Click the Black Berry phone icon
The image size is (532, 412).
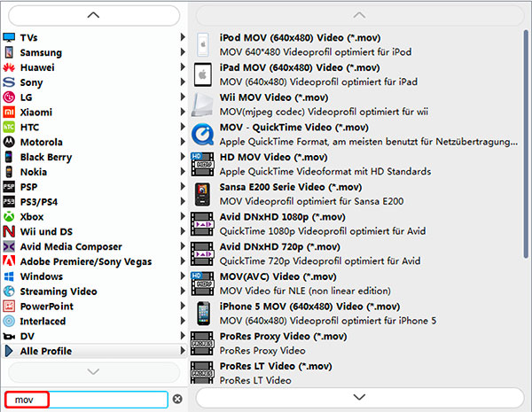pyautogui.click(x=9, y=157)
